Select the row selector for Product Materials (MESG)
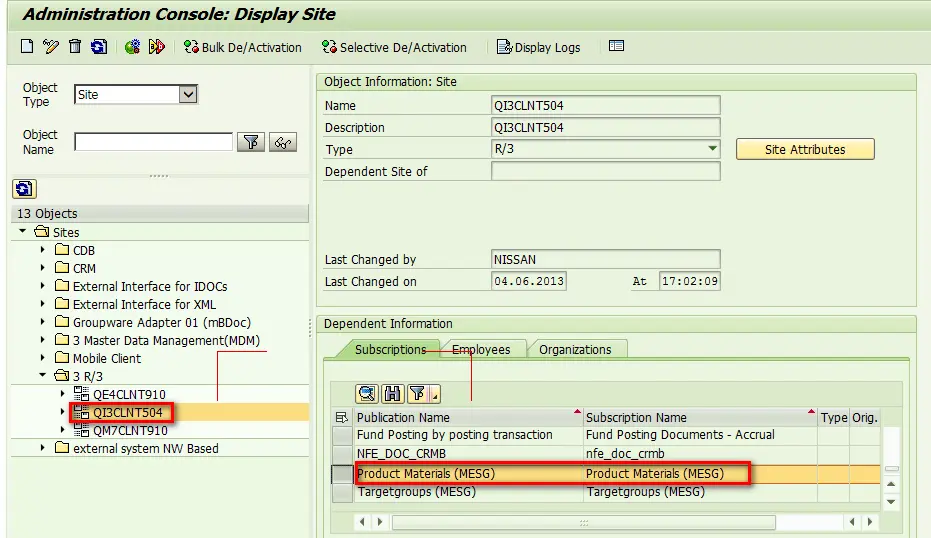931x538 pixels. 342,474
